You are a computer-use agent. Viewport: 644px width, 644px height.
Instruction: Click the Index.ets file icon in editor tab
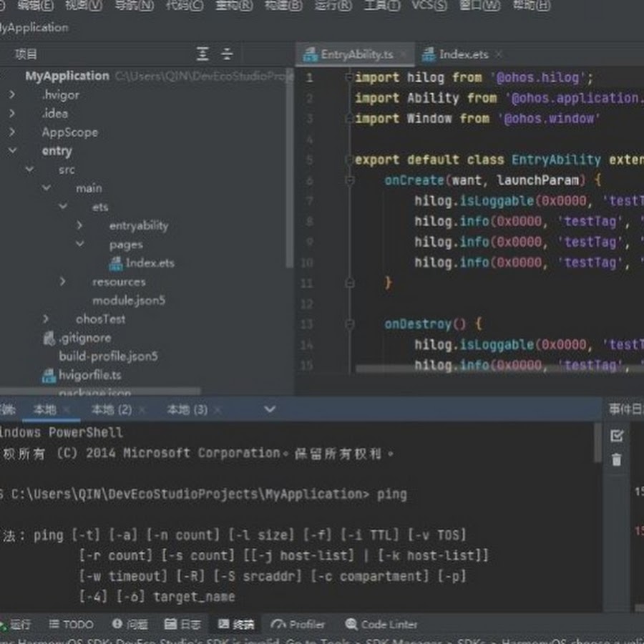tap(429, 54)
